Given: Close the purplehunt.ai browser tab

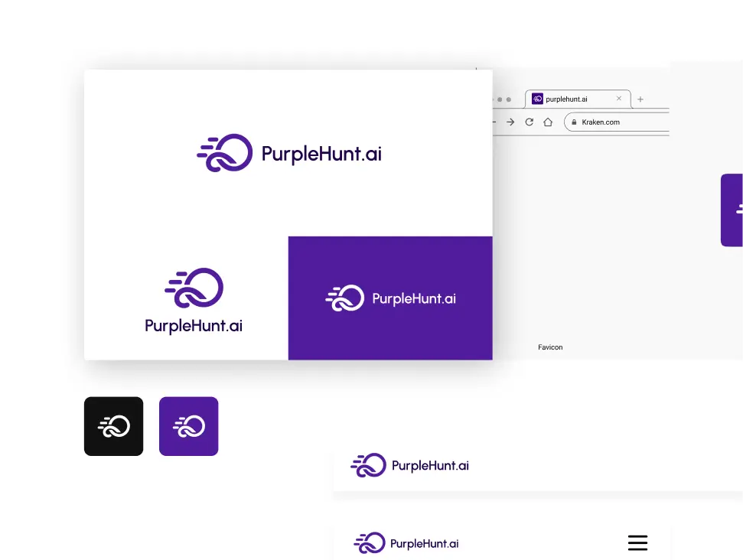Looking at the screenshot, I should (x=619, y=99).
